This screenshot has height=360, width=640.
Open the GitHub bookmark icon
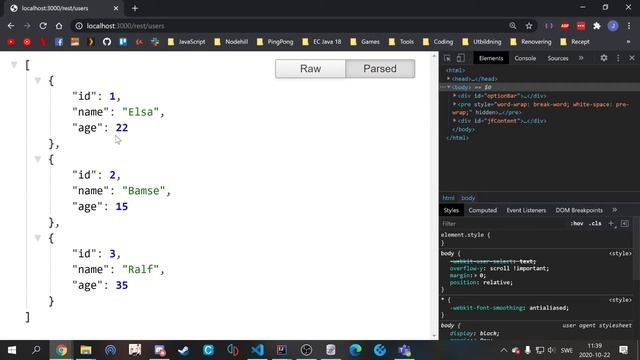pos(107,42)
